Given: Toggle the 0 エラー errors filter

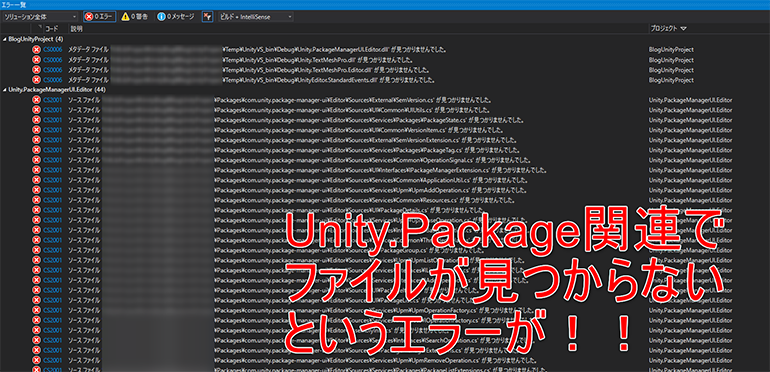Looking at the screenshot, I should point(99,17).
